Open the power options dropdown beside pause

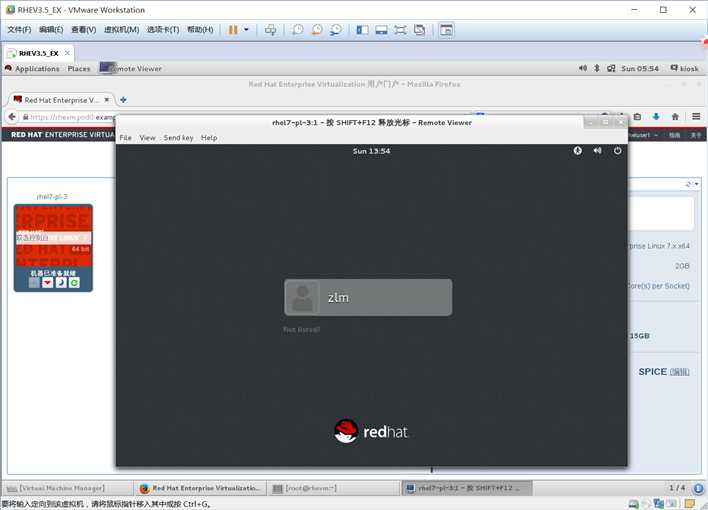pyautogui.click(x=246, y=30)
